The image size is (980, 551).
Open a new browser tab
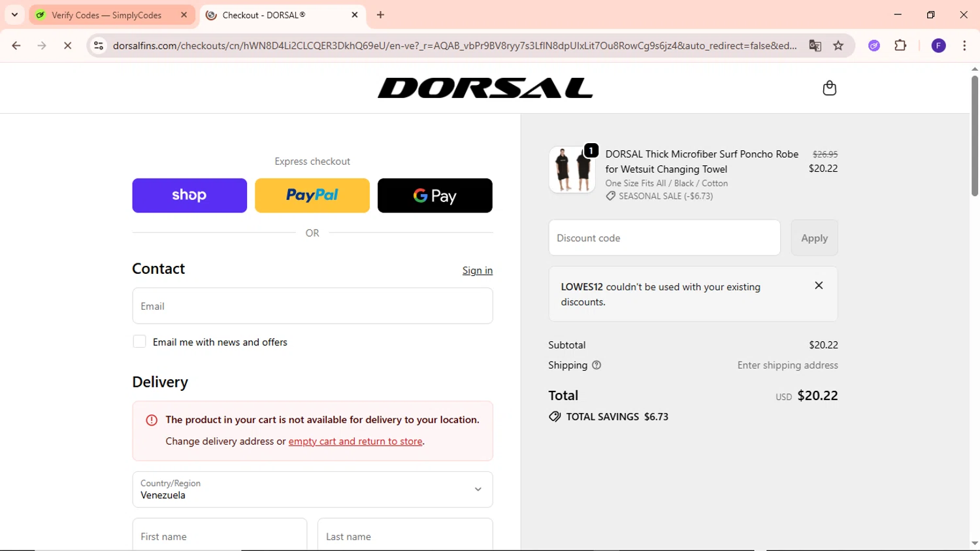coord(380,14)
